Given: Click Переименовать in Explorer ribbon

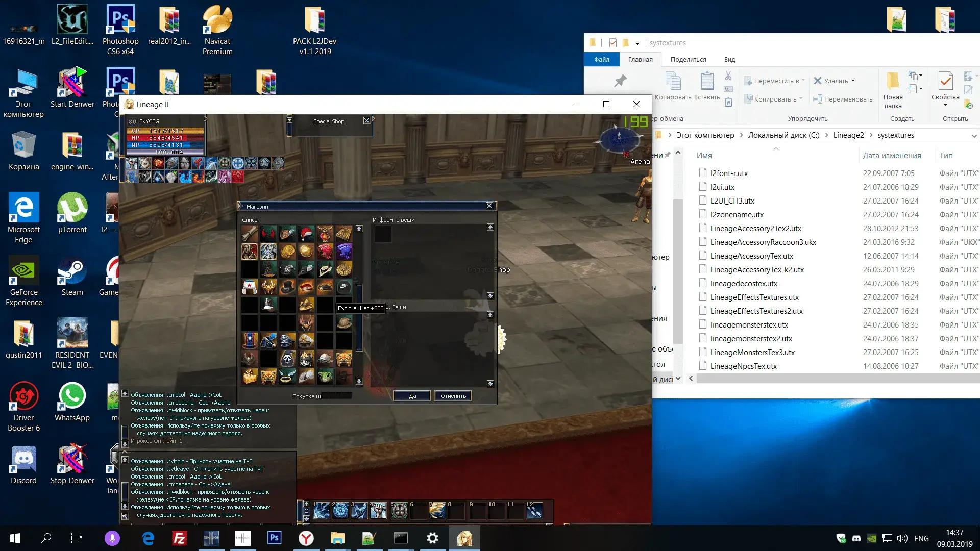Looking at the screenshot, I should click(x=843, y=99).
